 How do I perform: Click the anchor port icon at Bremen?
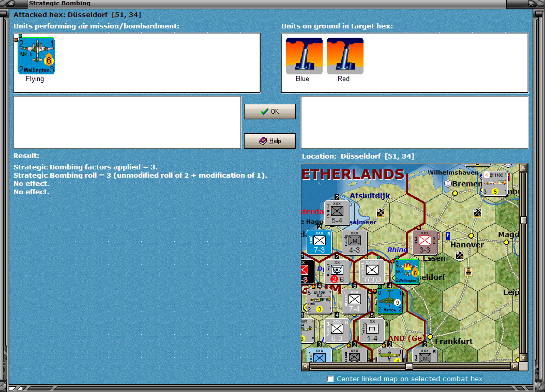(448, 183)
